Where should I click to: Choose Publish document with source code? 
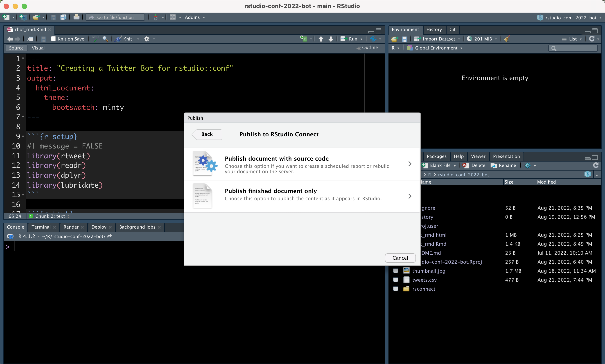[302, 164]
